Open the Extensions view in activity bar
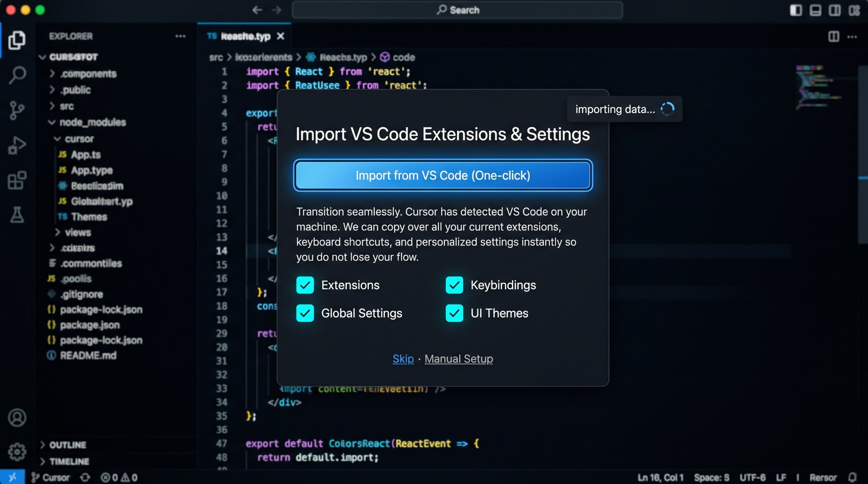 pos(17,180)
